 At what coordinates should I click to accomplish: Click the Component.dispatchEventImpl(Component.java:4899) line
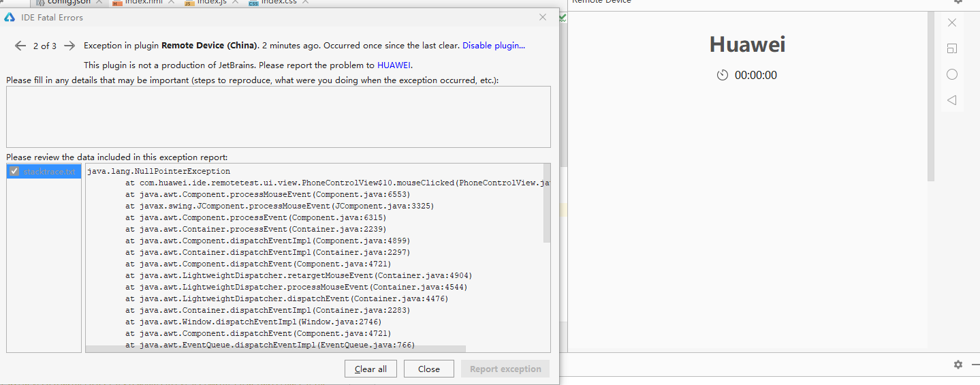pos(268,241)
